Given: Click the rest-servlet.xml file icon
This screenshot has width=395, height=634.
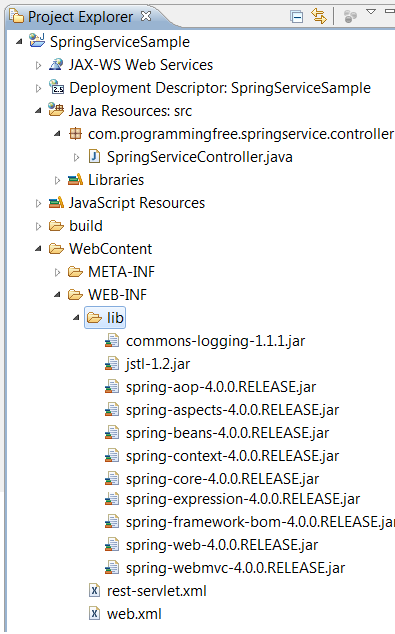Looking at the screenshot, I should click(94, 590).
